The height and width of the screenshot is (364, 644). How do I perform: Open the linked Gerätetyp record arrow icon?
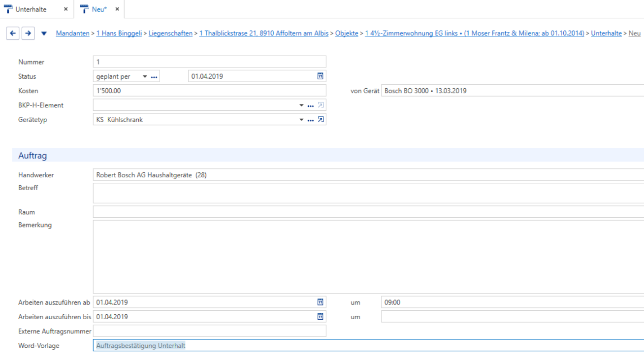point(321,119)
